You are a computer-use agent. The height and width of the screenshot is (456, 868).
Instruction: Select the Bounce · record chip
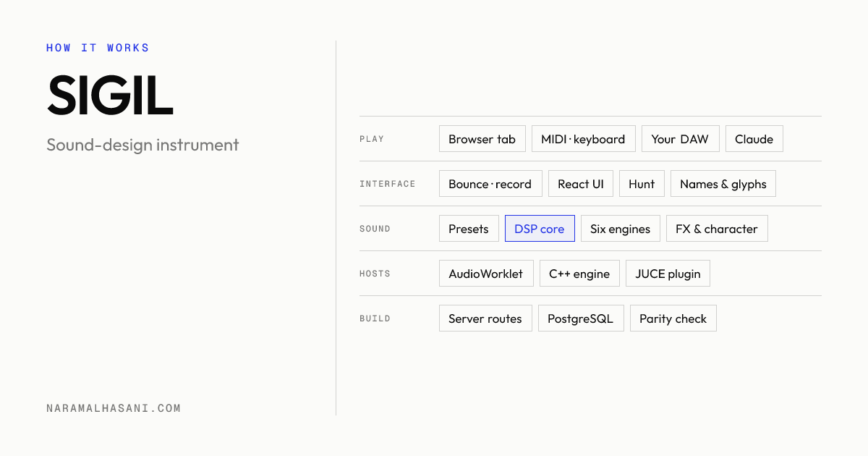click(490, 184)
